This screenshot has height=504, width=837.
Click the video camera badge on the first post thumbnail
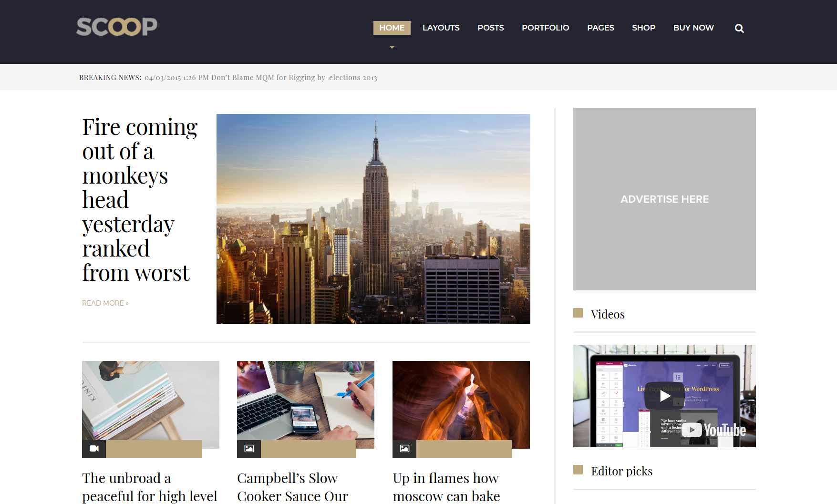93,449
